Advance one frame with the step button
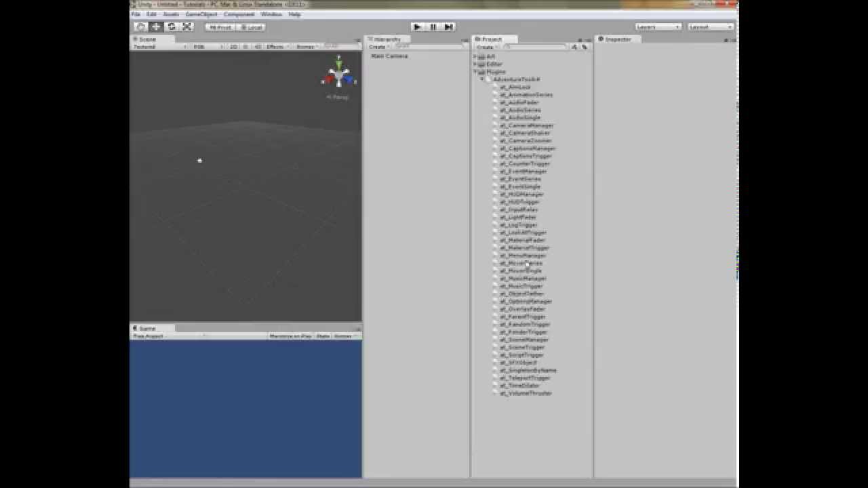The width and height of the screenshot is (868, 488). coord(448,26)
